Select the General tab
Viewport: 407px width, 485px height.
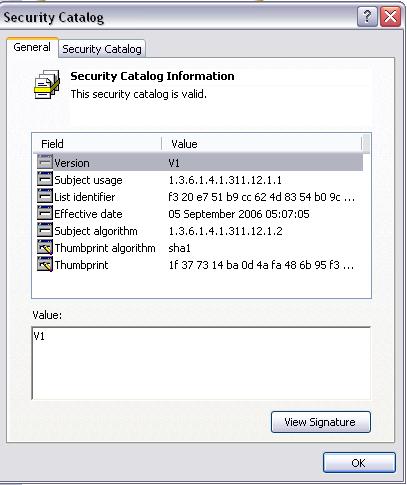[x=32, y=47]
